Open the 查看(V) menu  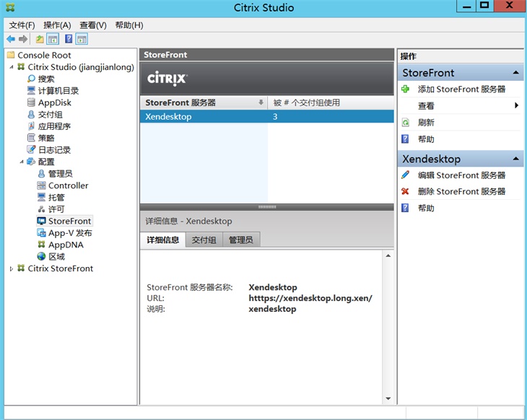(93, 25)
